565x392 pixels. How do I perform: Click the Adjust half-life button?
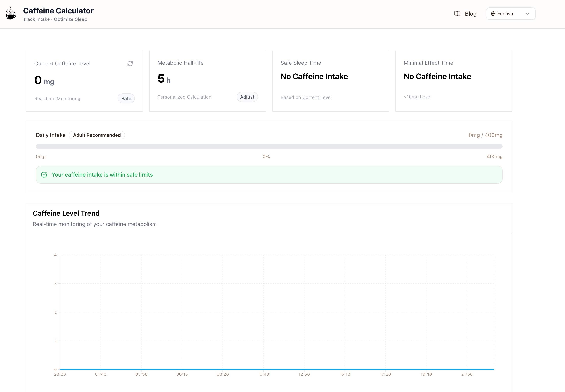click(x=247, y=97)
